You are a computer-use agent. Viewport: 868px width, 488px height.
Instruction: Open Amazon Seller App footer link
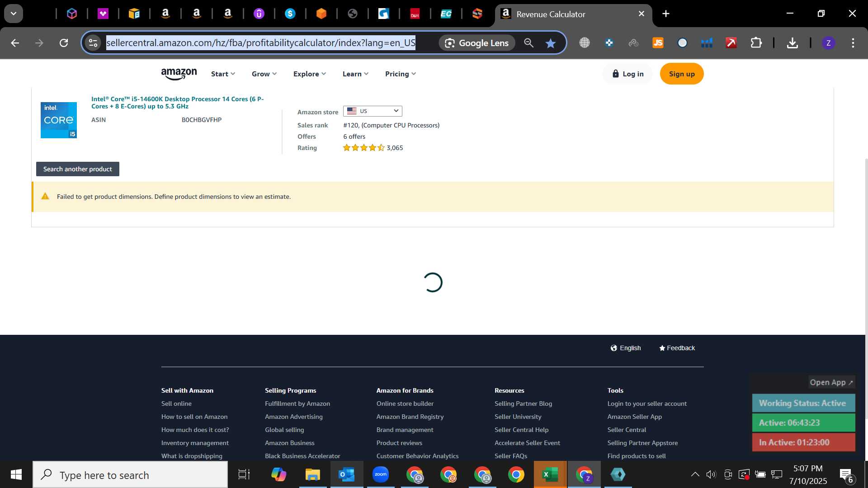[x=635, y=417]
